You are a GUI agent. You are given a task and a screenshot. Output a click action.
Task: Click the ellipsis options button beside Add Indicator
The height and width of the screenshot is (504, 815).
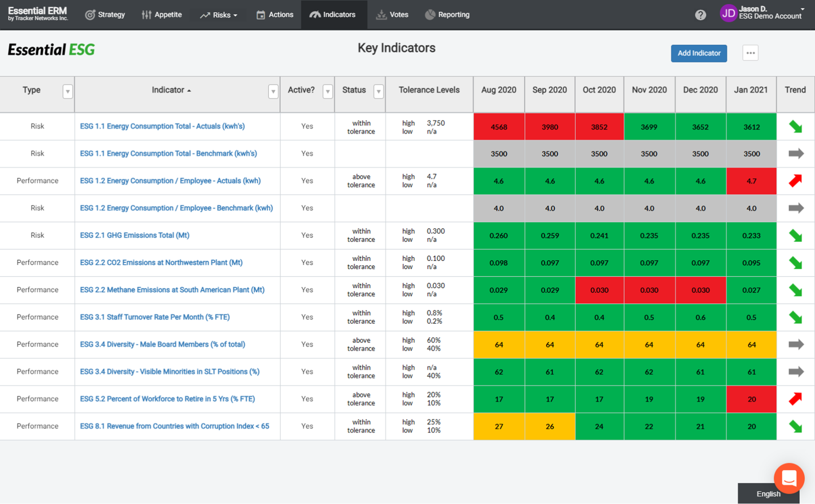tap(750, 53)
